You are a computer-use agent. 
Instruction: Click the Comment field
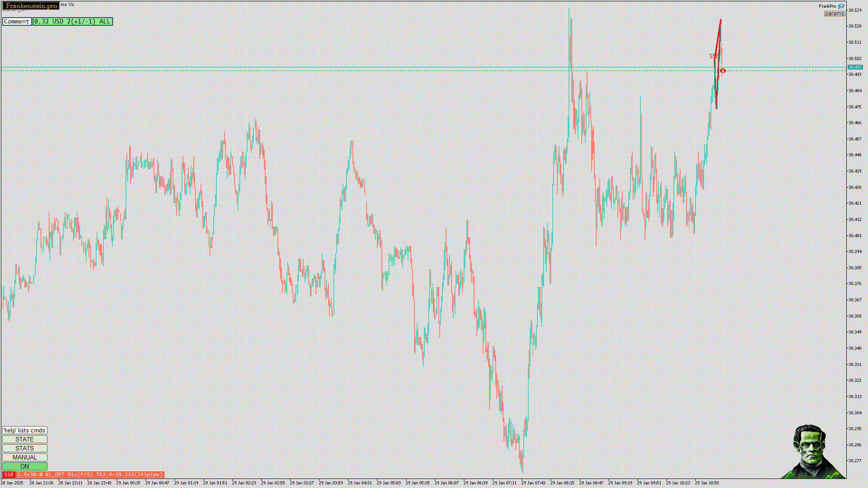(x=17, y=21)
